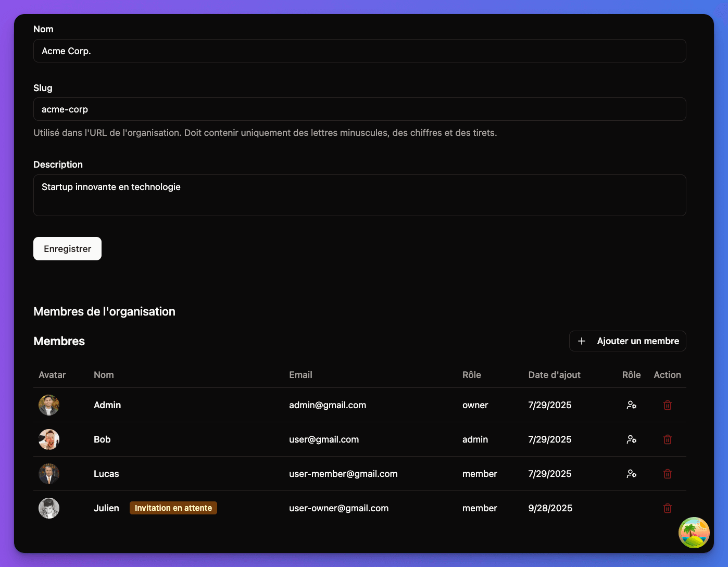Click Bob's avatar photo

click(x=48, y=439)
